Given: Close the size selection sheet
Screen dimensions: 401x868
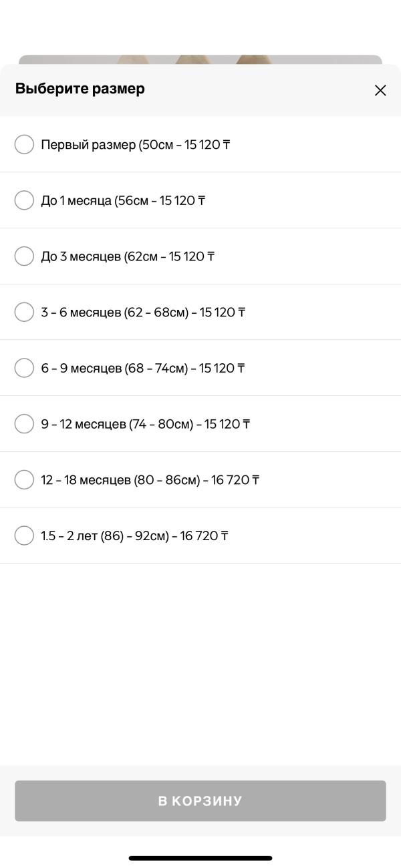Looking at the screenshot, I should coord(380,90).
